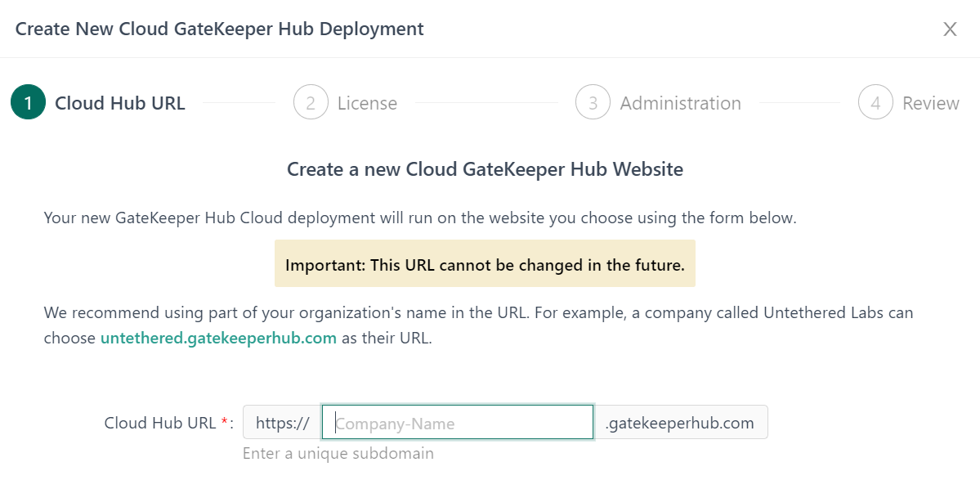Select the Cloud Hub URL step label
Viewport: 980px width, 489px height.
[120, 103]
